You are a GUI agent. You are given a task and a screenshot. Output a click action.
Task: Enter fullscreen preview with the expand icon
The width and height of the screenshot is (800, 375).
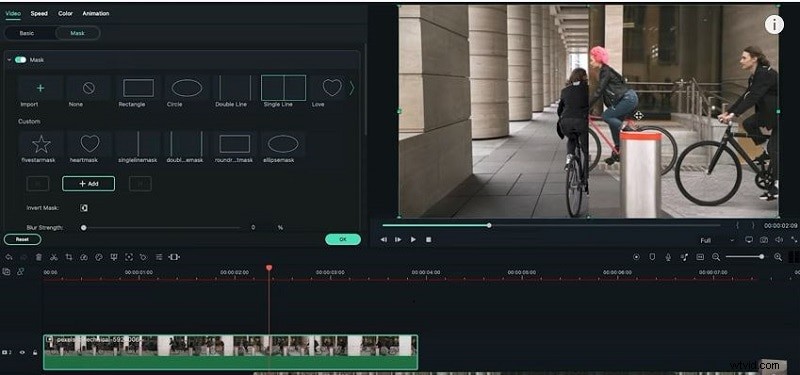(794, 240)
